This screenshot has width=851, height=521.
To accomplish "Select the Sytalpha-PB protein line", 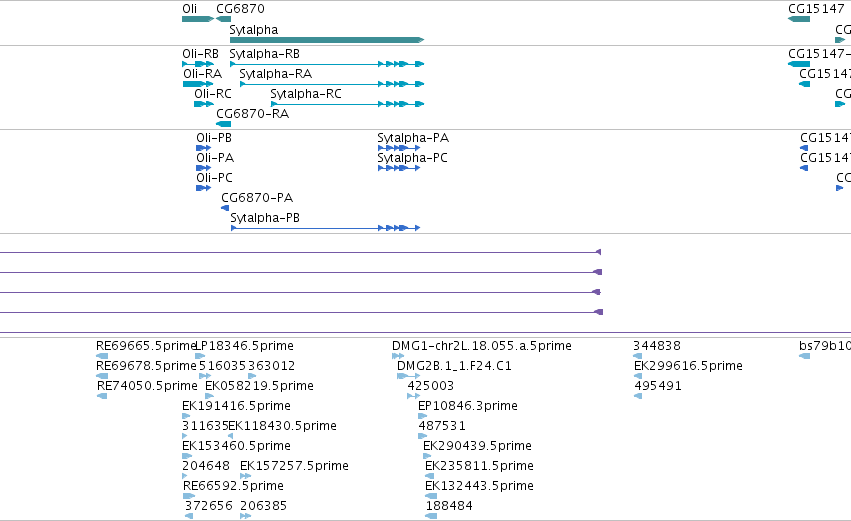I will tap(326, 228).
